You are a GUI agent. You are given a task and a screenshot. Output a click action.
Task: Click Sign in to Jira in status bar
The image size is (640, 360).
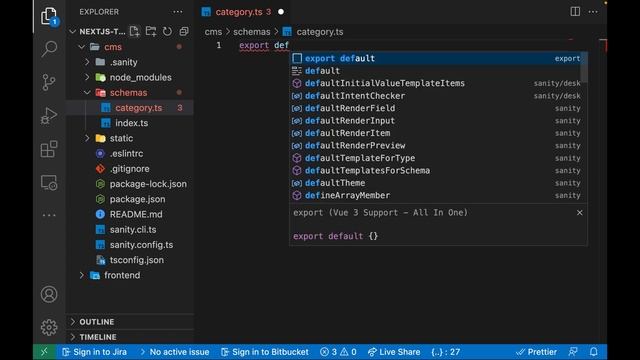tap(95, 352)
